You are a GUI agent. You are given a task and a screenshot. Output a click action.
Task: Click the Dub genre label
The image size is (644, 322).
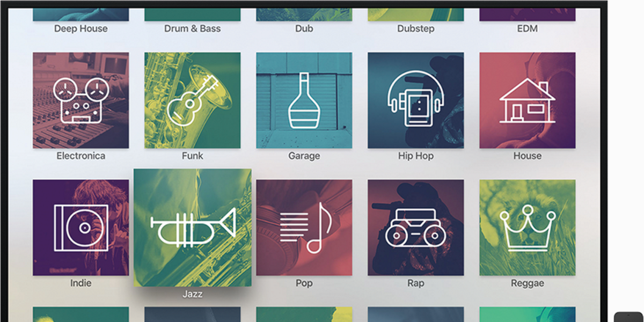click(304, 29)
